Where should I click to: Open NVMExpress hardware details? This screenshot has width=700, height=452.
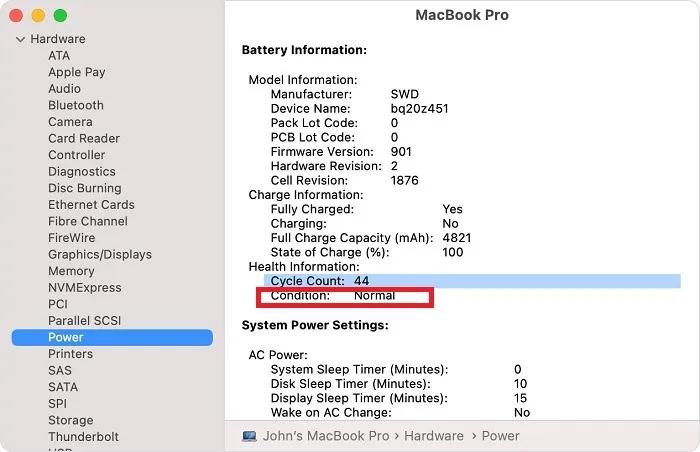(84, 287)
